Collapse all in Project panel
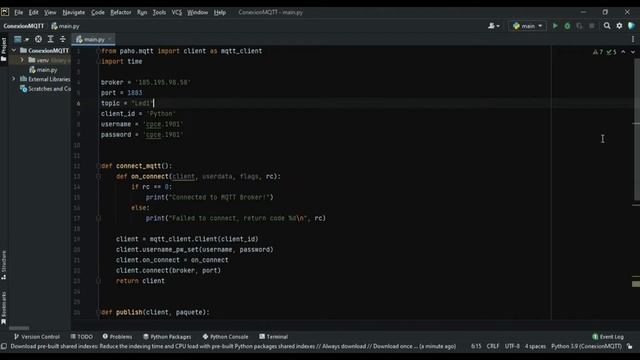Viewport: 640px width, 360px height. pos(63,39)
